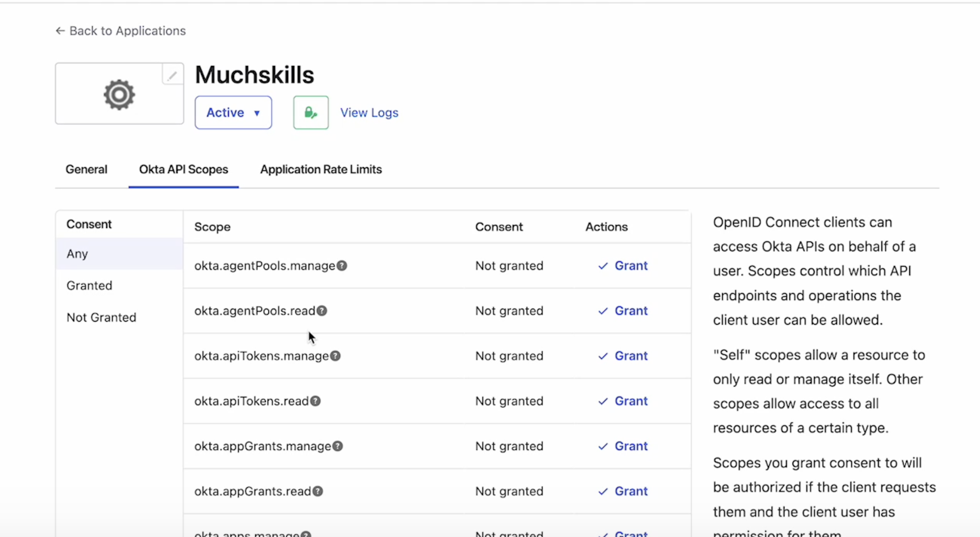The image size is (980, 537).
Task: Edit the Muchskills app logo pencil icon
Action: click(172, 74)
